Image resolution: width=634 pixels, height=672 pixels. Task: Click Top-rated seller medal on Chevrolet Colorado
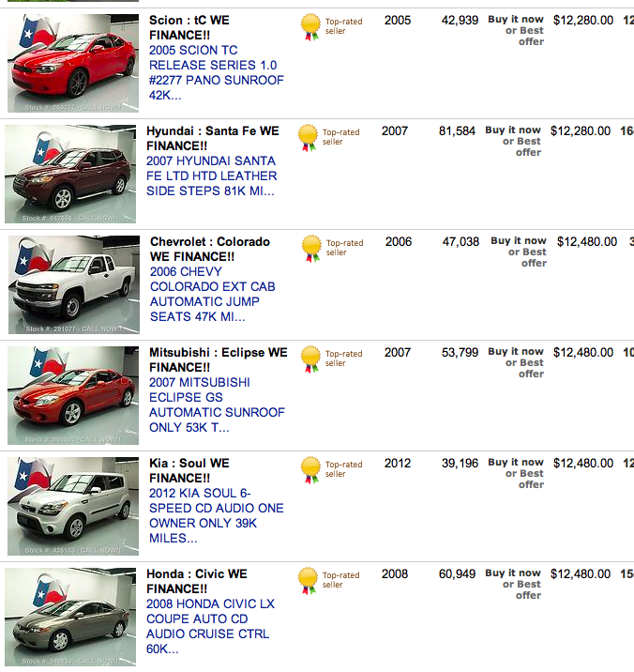point(311,248)
